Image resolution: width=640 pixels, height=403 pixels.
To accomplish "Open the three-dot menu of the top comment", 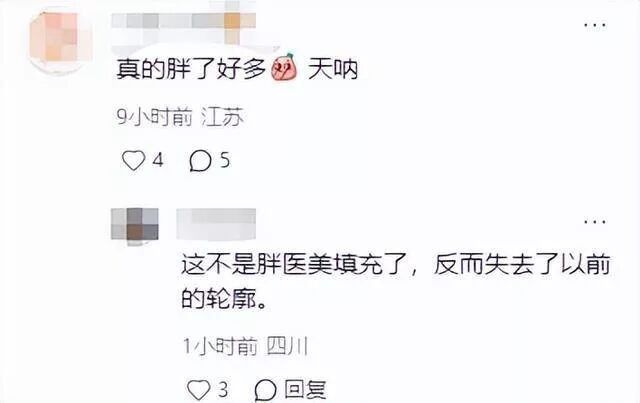I will (595, 25).
